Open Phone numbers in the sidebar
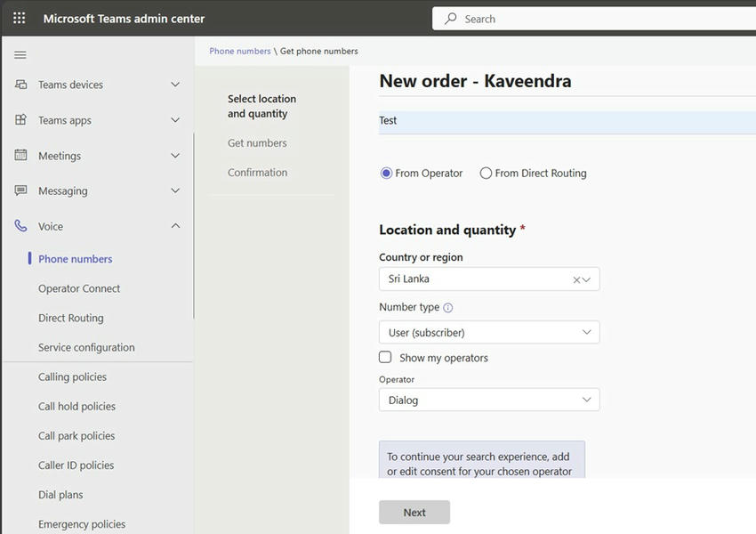The image size is (756, 534). (76, 259)
